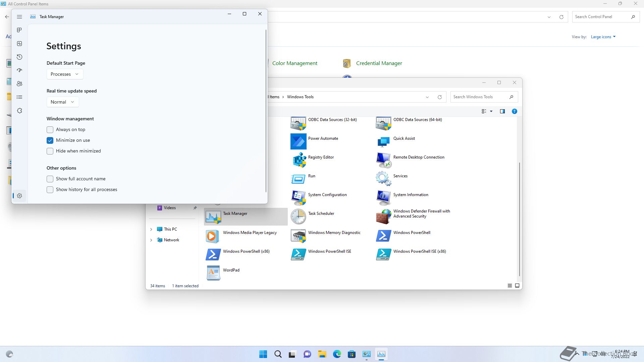Expand Network tree node
The image size is (644, 362).
[151, 240]
